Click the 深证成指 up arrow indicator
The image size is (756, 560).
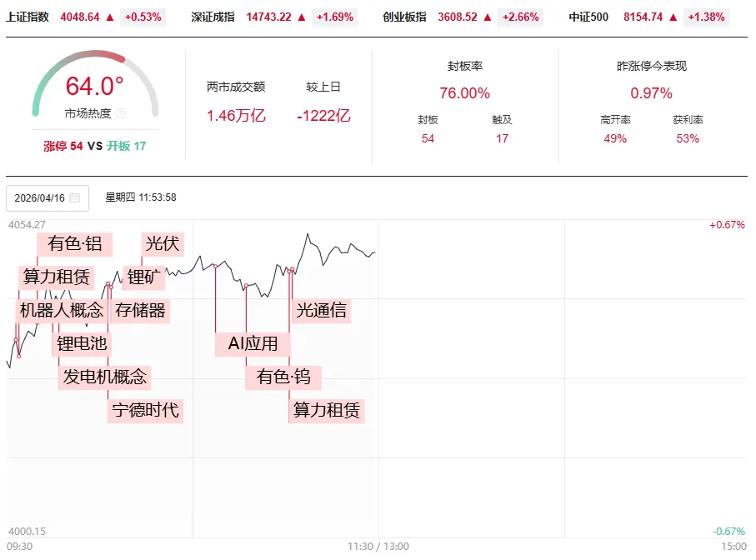[301, 17]
